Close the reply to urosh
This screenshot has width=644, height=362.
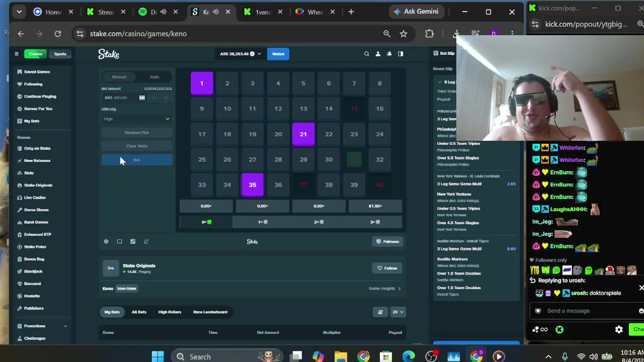click(x=641, y=288)
